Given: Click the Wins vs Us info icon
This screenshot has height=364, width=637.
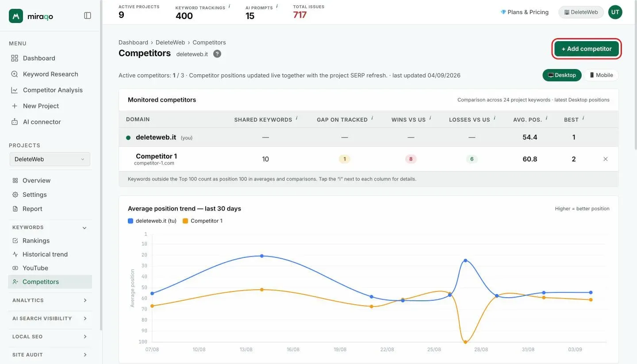Looking at the screenshot, I should coord(430,118).
